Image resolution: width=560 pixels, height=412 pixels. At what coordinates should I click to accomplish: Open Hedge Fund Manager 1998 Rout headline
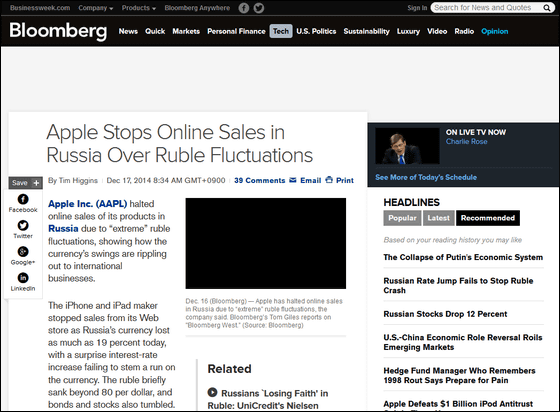pos(459,376)
